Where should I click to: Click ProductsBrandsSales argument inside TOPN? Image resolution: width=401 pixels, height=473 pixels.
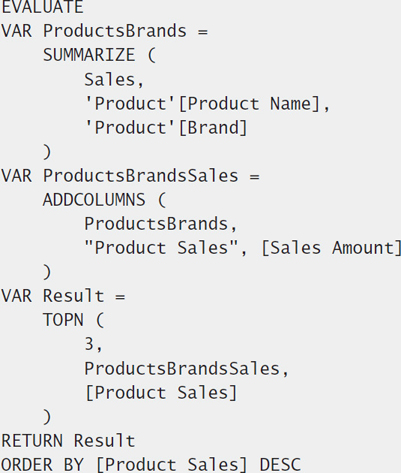pos(182,369)
